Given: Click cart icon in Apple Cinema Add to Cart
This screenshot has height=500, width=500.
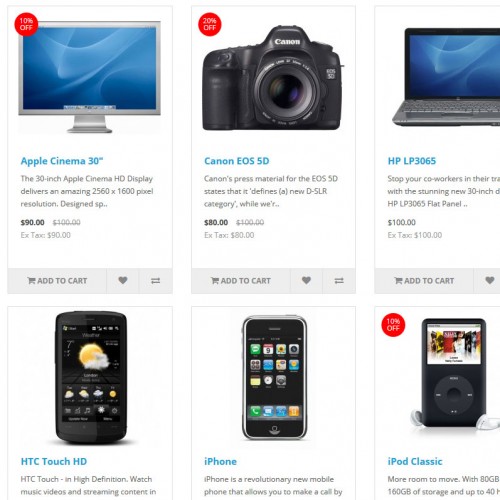Looking at the screenshot, I should pos(31,281).
